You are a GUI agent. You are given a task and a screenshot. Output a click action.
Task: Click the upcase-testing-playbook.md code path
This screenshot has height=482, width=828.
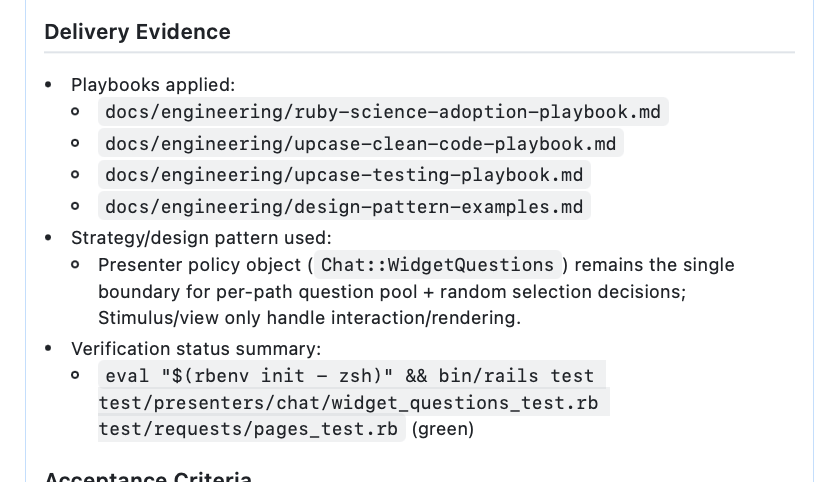pos(344,175)
